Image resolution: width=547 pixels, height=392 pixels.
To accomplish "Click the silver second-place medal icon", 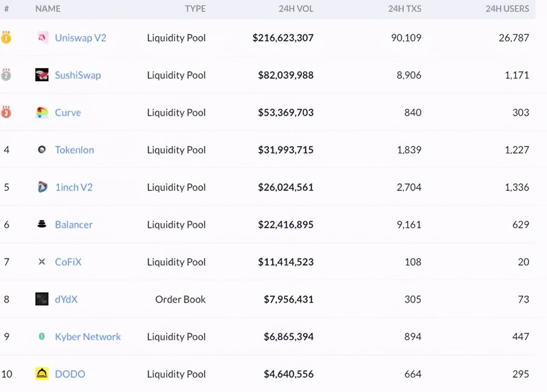I will pos(6,75).
